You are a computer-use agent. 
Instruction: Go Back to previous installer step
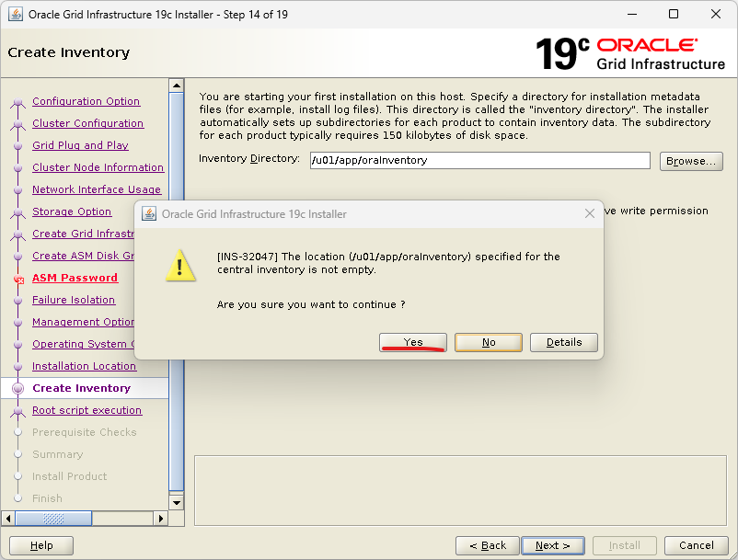[488, 545]
